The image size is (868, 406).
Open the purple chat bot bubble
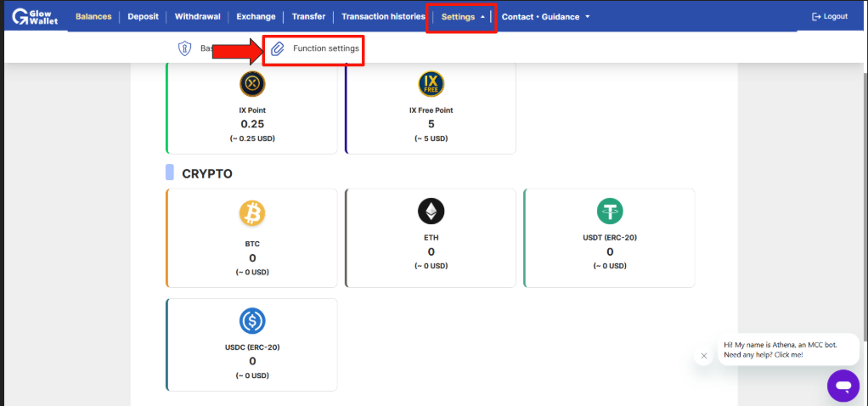pyautogui.click(x=843, y=386)
